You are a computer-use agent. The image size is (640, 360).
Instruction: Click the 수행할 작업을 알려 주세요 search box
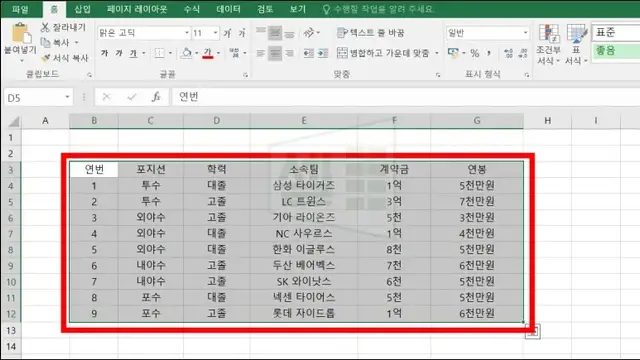tap(383, 9)
